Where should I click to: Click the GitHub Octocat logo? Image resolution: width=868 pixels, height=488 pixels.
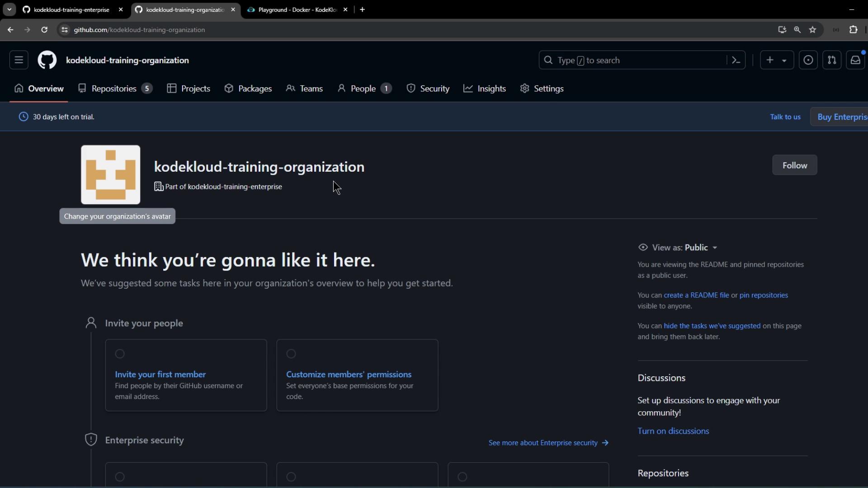[x=47, y=60]
